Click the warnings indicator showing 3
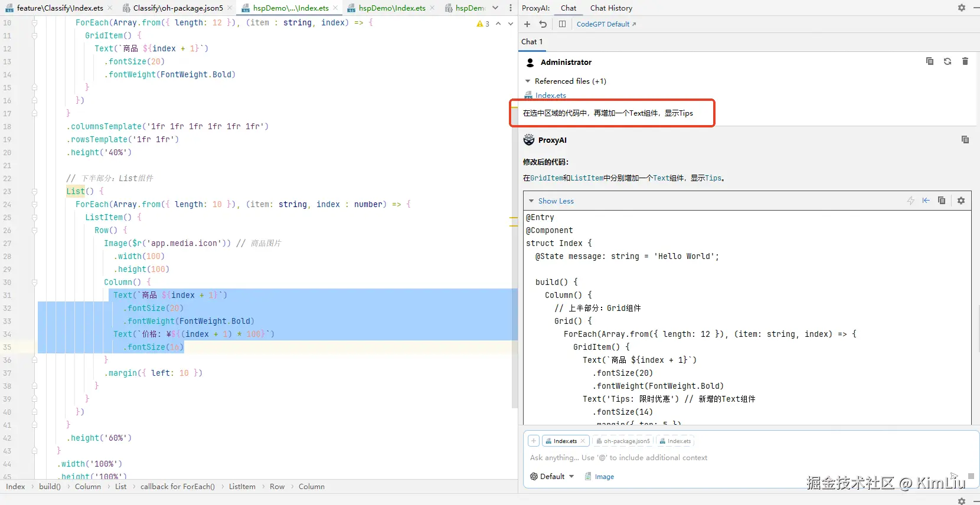 tap(483, 24)
